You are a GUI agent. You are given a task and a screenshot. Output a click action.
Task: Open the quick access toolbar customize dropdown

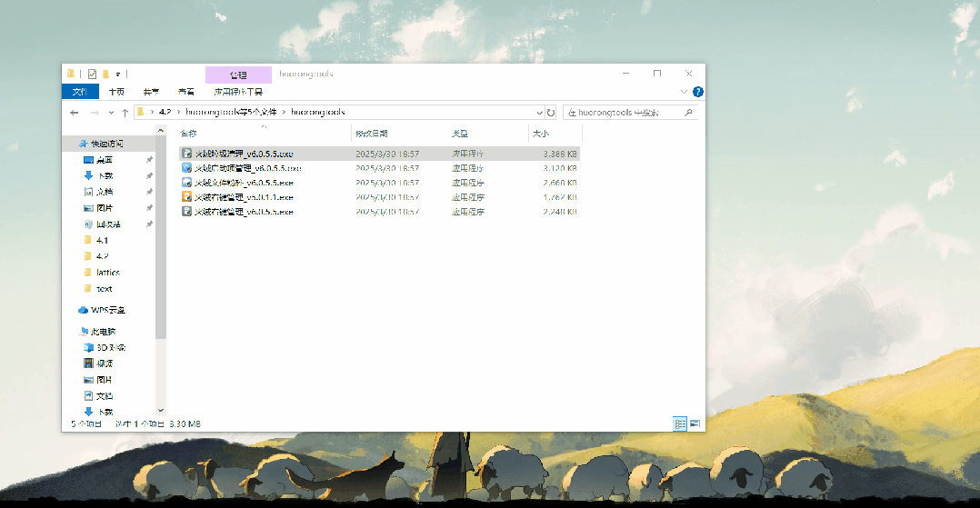point(117,75)
